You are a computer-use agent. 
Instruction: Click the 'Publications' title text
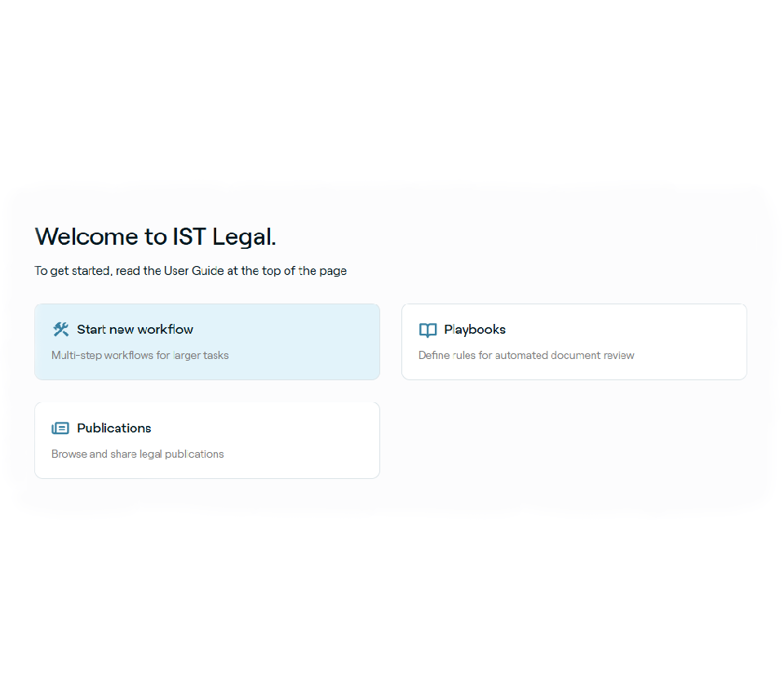[114, 428]
